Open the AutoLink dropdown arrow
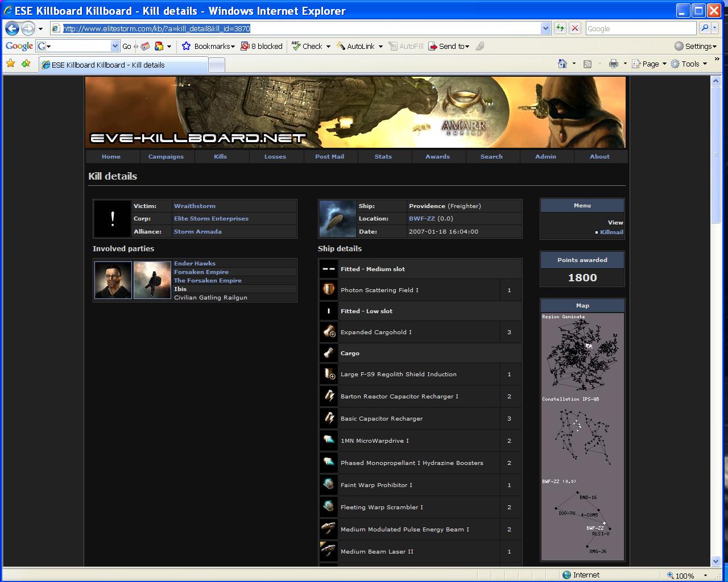 coord(380,46)
